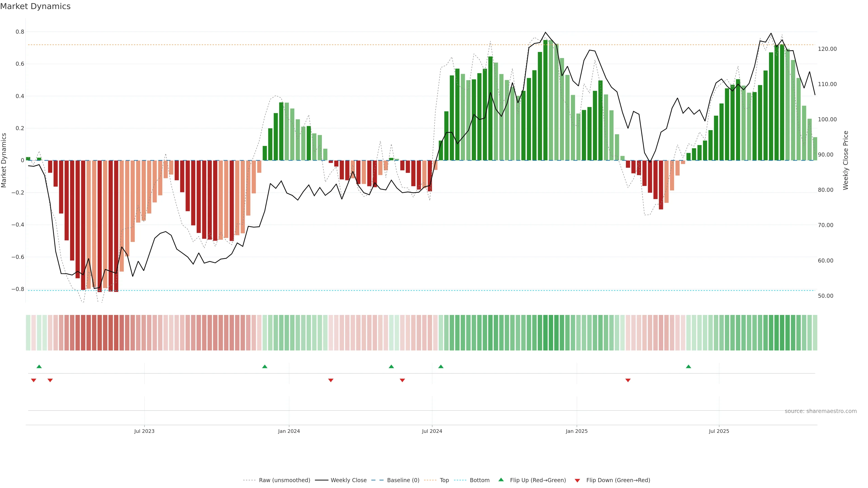The height and width of the screenshot is (488, 868).
Task: Click the flip-down marker after Jan 2025
Action: [628, 380]
